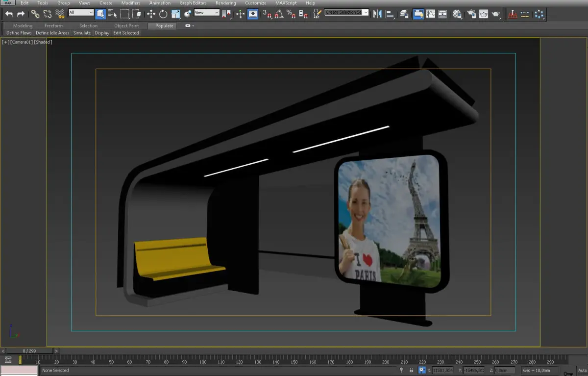Select the Select and Move tool

coord(151,14)
